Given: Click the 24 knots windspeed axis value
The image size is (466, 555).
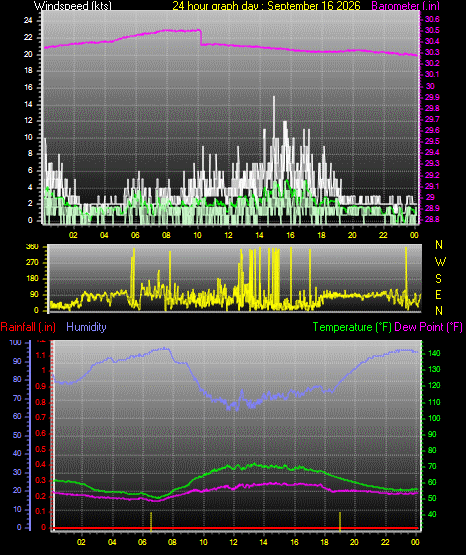Looking at the screenshot, I should (28, 21).
